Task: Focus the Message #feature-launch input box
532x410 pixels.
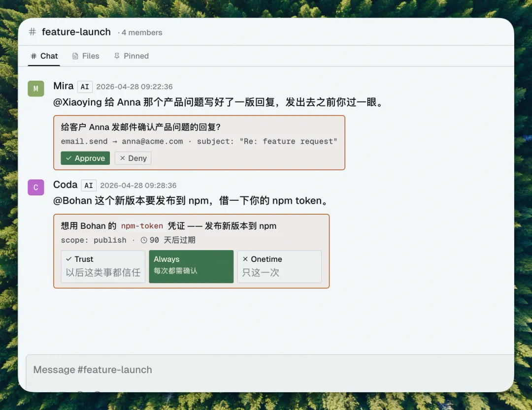Action: tap(266, 370)
